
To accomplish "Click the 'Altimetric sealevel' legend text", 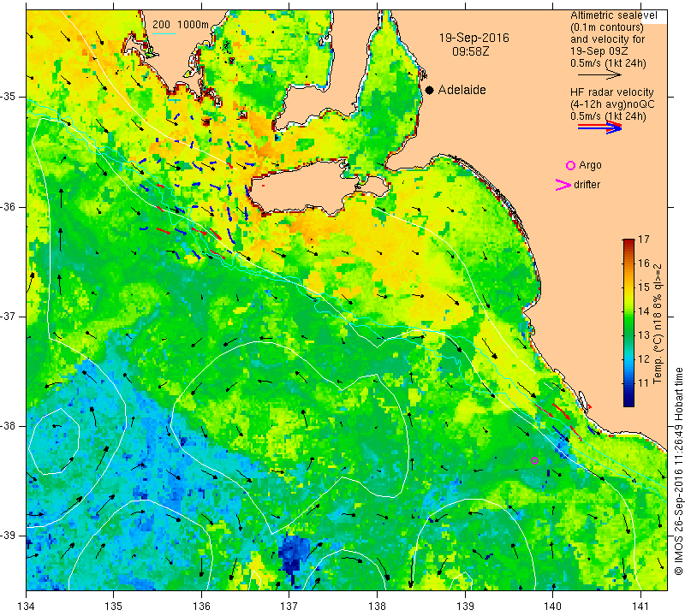I will (x=613, y=15).
